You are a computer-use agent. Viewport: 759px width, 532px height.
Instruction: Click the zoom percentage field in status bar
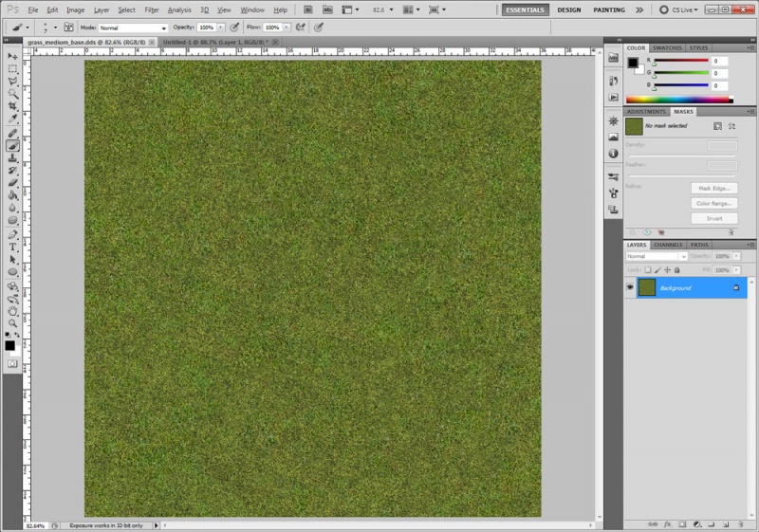pos(35,524)
